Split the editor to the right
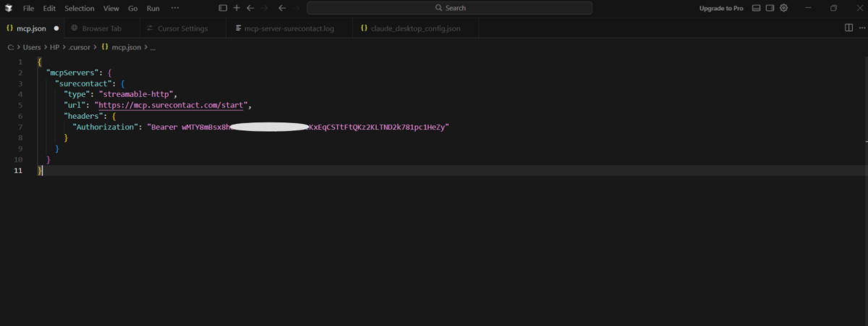This screenshot has height=326, width=868. (x=848, y=28)
